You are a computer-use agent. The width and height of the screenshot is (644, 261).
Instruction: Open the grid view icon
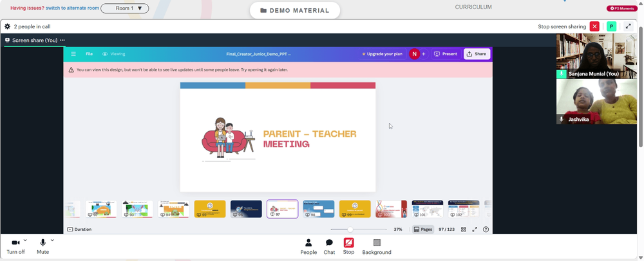[x=463, y=230]
